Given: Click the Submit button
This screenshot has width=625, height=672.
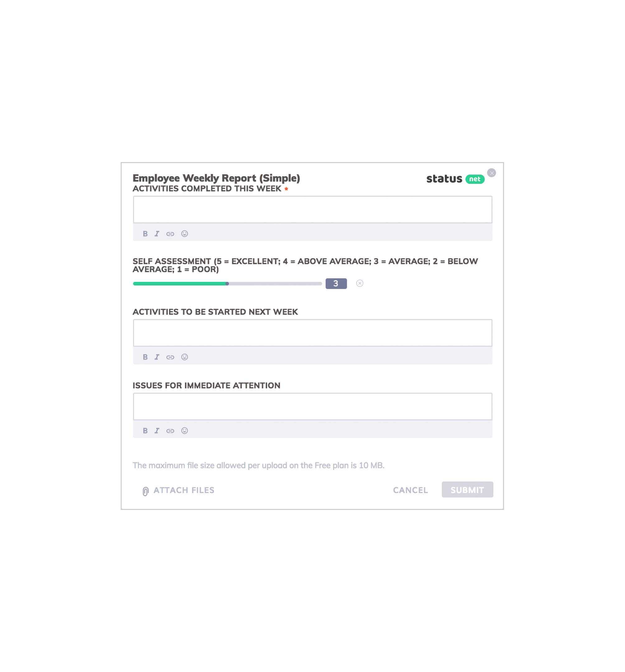Looking at the screenshot, I should (467, 490).
